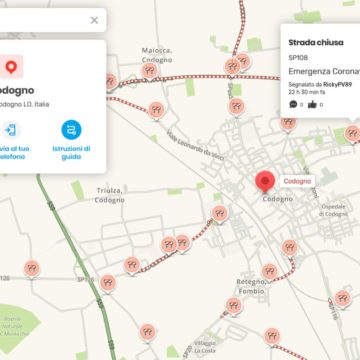Open the comments icon in the Strada chiusa popup
This screenshot has width=360, height=360.
pyautogui.click(x=293, y=104)
